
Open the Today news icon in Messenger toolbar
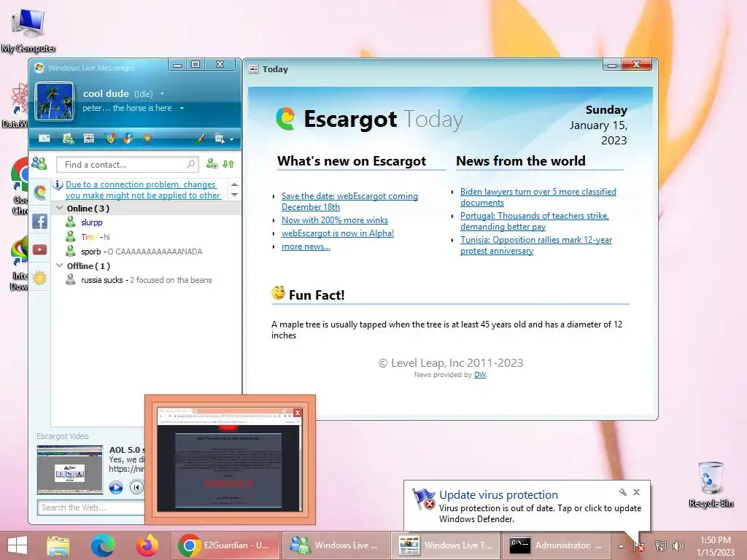click(88, 138)
